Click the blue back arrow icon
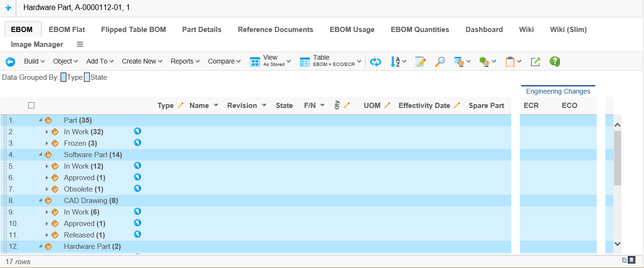The width and height of the screenshot is (644, 268). point(10,62)
